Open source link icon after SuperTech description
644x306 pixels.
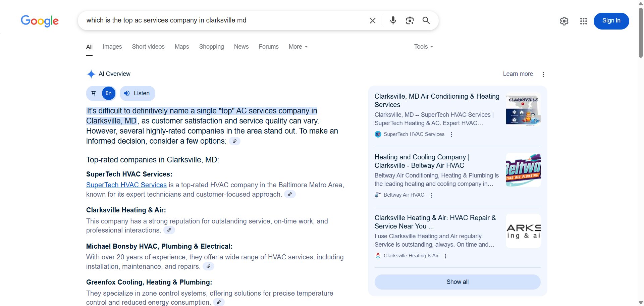290,194
